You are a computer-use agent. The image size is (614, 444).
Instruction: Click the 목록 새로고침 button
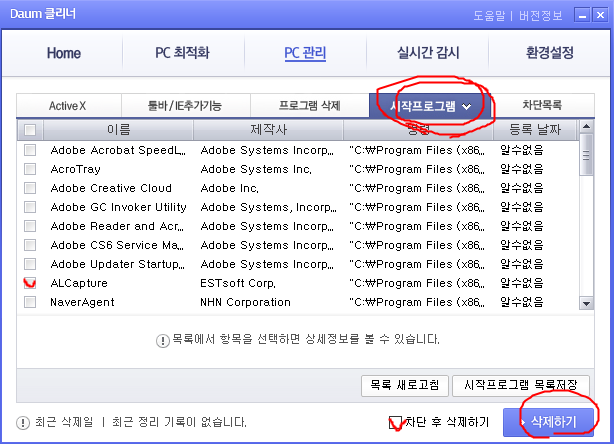click(405, 385)
